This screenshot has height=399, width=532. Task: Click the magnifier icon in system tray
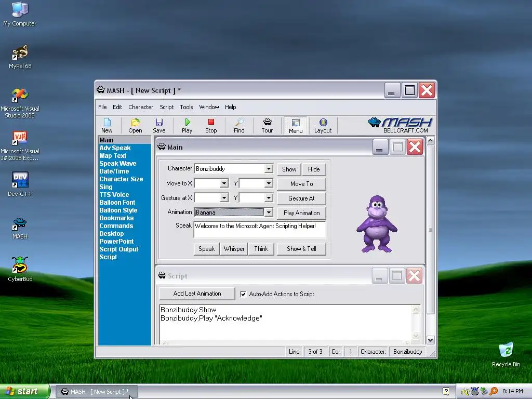(494, 391)
